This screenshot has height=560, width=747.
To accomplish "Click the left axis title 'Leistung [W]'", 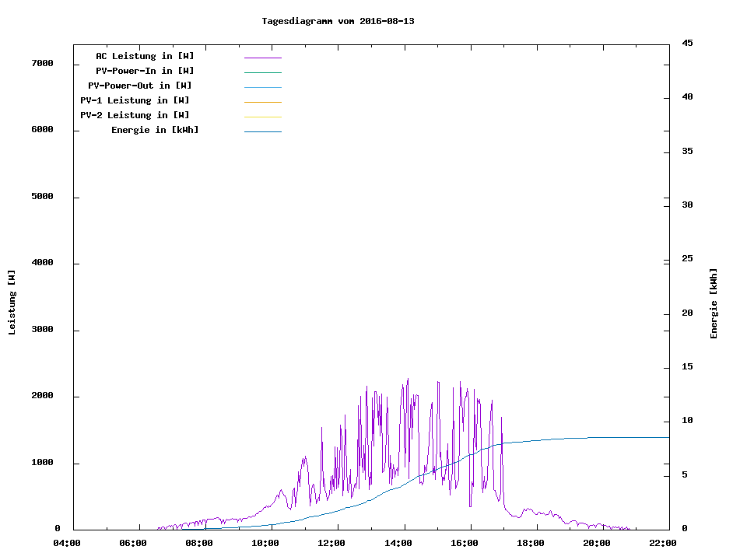I will click(12, 303).
